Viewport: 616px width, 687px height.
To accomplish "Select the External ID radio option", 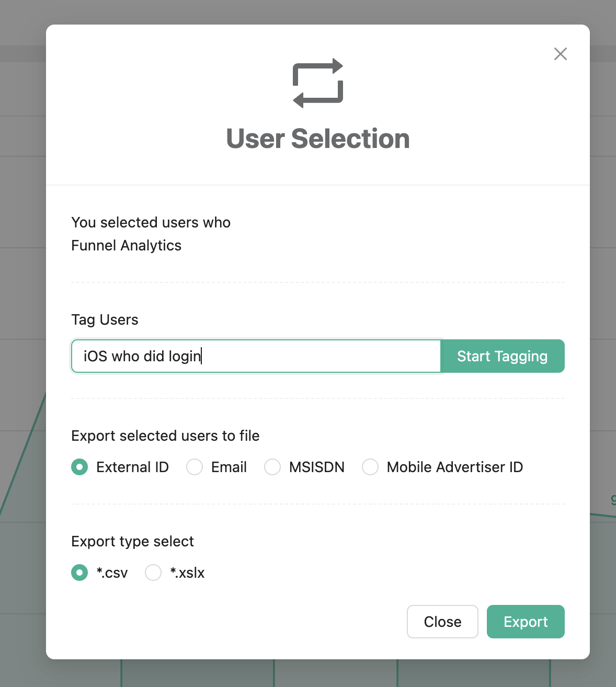I will coord(79,467).
